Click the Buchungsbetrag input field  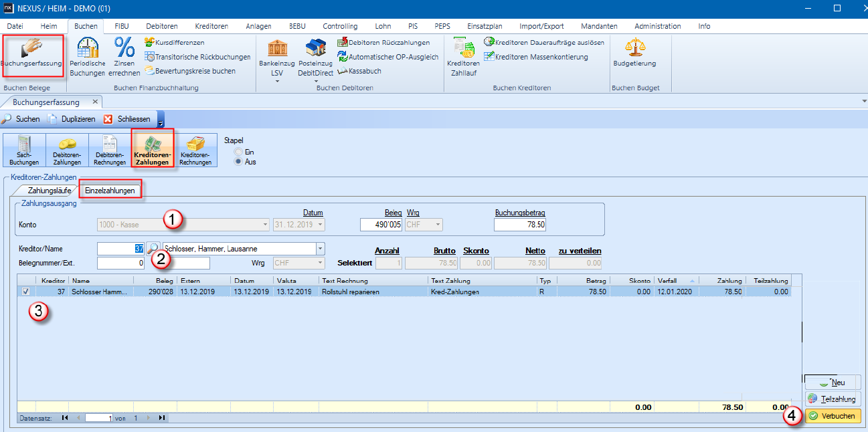coord(519,225)
